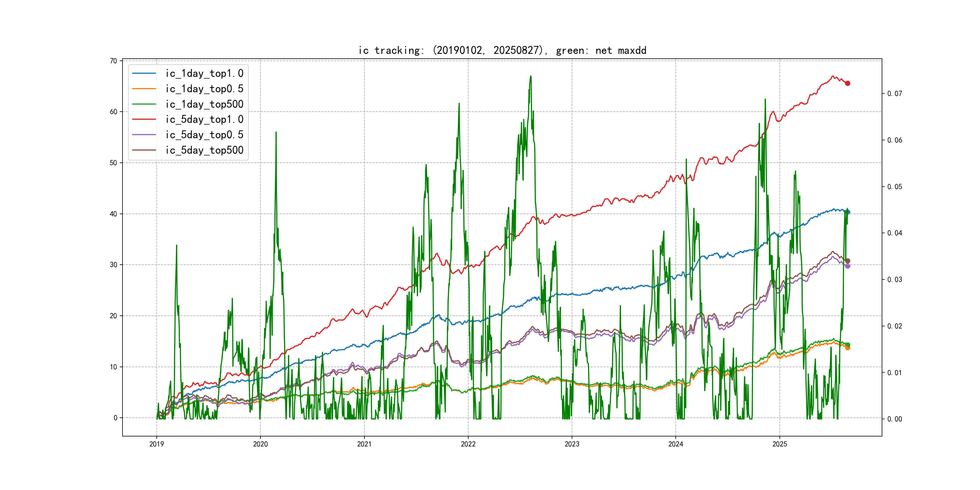Click the 2025 x-axis tick label
This screenshot has width=980, height=490.
click(x=779, y=444)
